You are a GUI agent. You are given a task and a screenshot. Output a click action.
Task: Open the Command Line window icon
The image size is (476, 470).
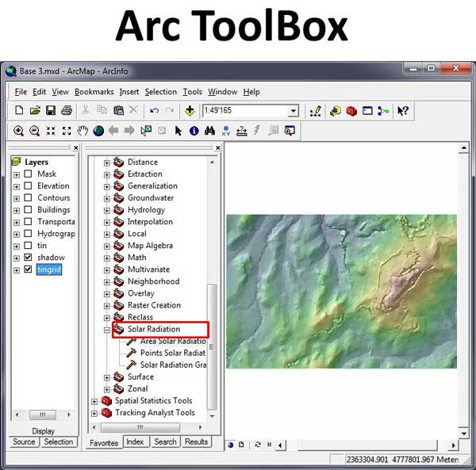(367, 111)
